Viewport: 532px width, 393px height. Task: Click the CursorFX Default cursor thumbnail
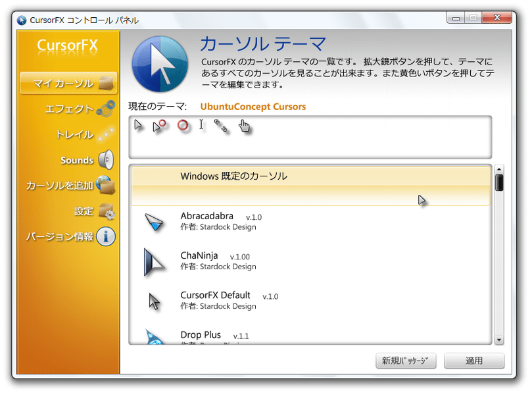(154, 301)
